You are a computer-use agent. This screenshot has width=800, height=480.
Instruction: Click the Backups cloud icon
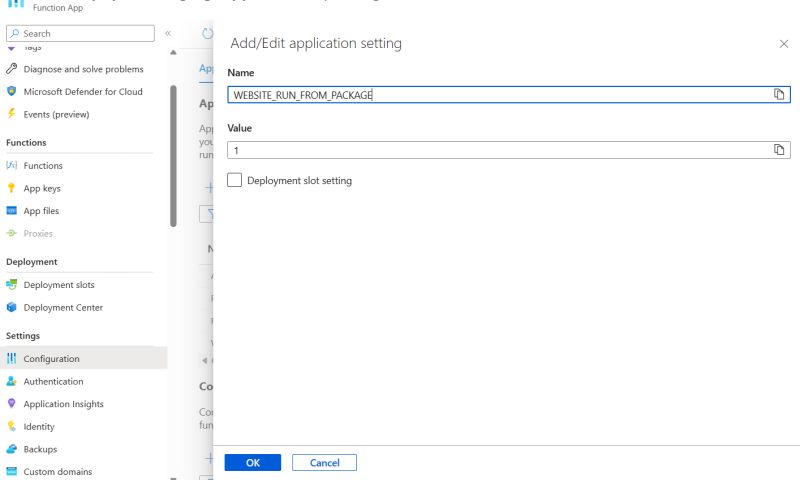pos(11,449)
